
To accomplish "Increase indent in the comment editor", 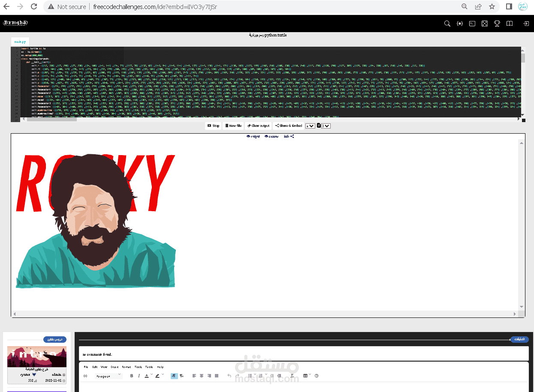I will [x=279, y=376].
